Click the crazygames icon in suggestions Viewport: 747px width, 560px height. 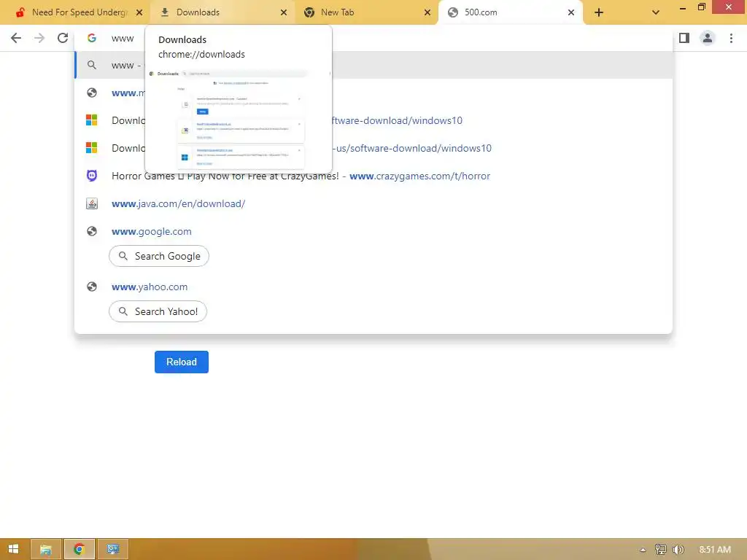coord(92,176)
